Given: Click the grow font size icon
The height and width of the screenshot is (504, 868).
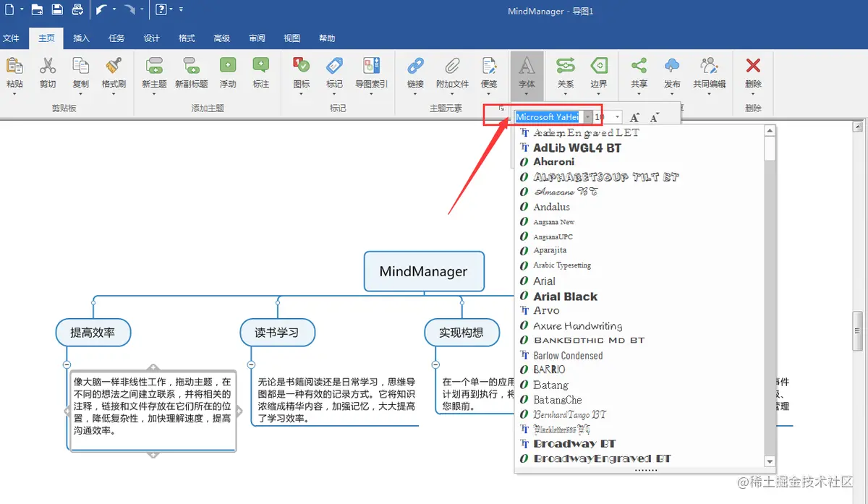Looking at the screenshot, I should tap(634, 117).
